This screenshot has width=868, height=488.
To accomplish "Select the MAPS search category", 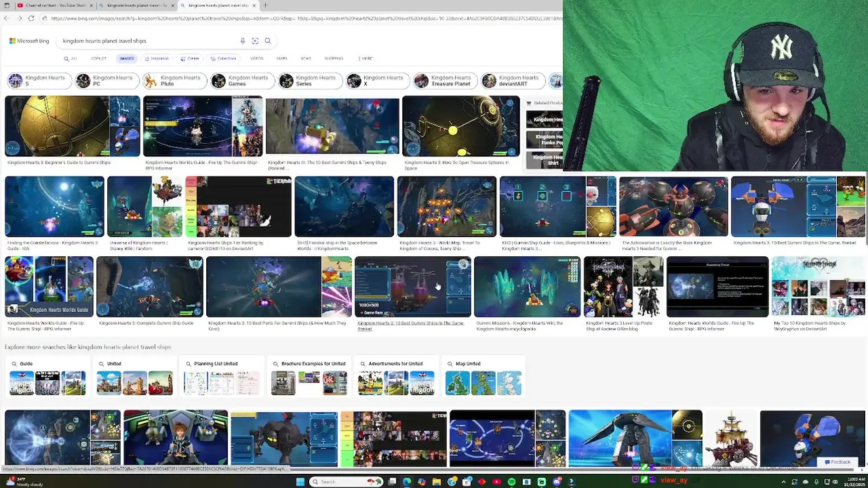I will (x=281, y=58).
